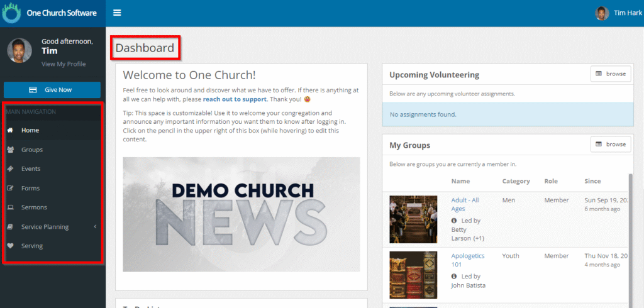
Task: Click the My Groups panel title
Action: [410, 145]
